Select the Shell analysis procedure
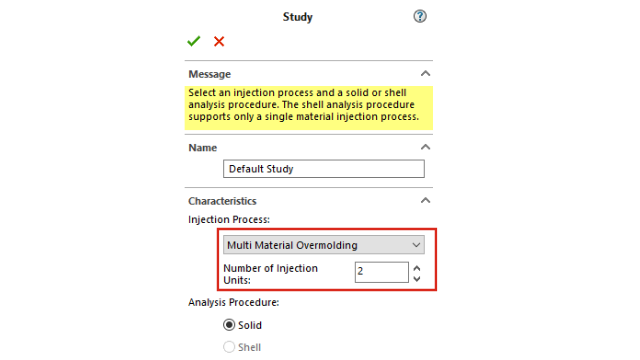Screen dimensions: 640x360 point(229,347)
